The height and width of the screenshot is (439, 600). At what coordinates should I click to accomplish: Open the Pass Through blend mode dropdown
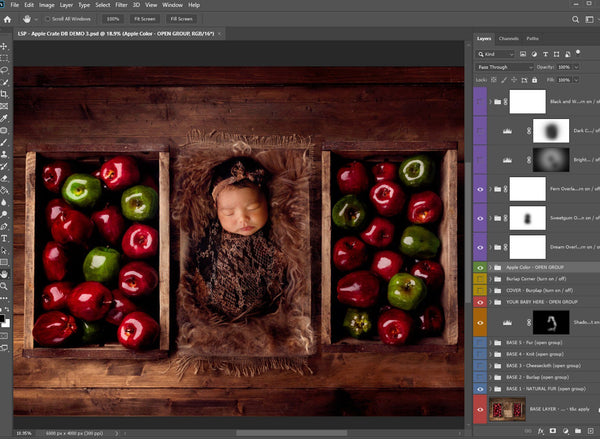[504, 66]
